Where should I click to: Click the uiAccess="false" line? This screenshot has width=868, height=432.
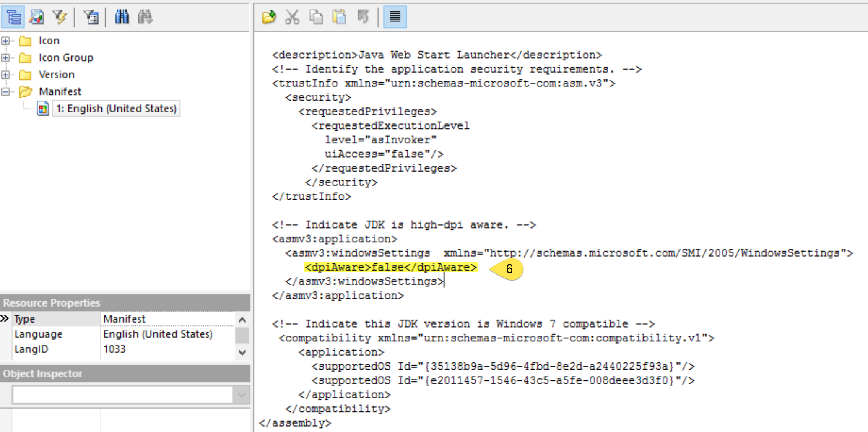click(384, 154)
